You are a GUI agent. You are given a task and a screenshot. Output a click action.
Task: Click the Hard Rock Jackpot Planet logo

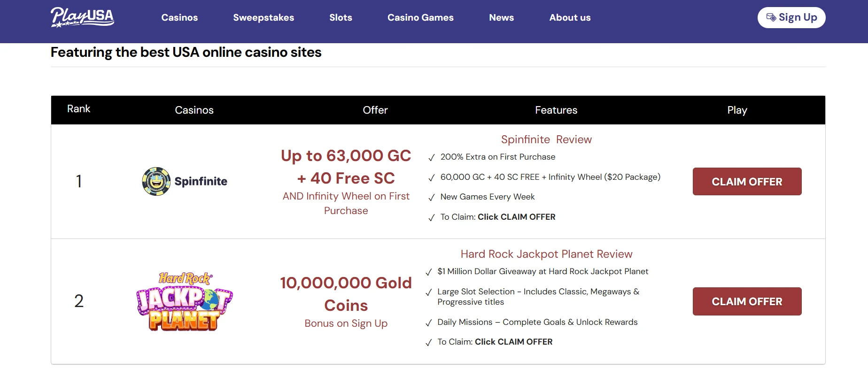184,301
